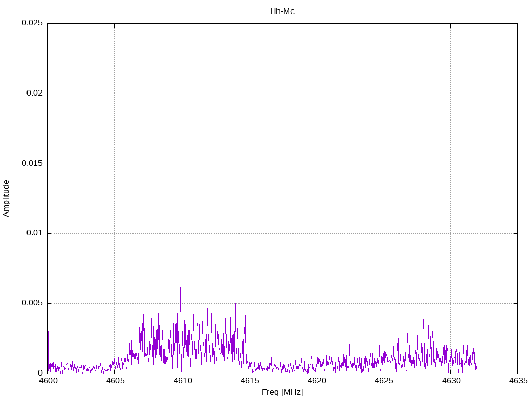This screenshot has height=399, width=532.
Task: Click the 0.015 y-axis tick label
Action: click(32, 164)
